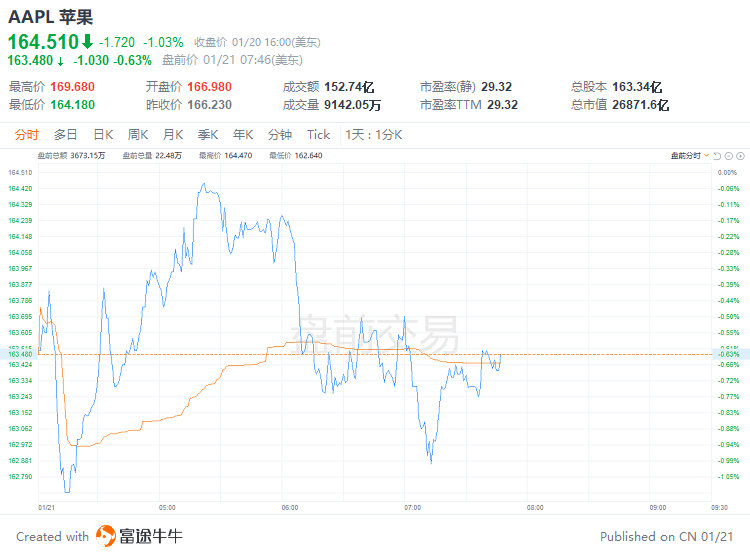Open the 日K chart tab
The image size is (750, 557).
103,135
